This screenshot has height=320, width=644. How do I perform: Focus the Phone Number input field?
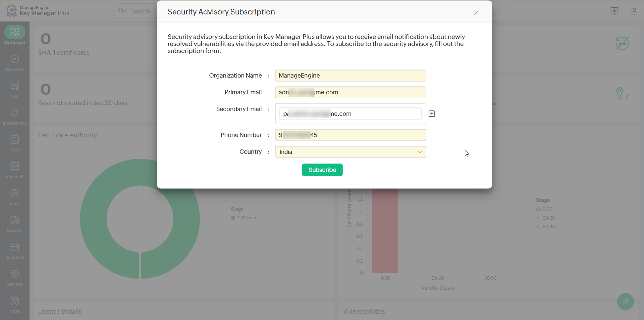click(x=351, y=135)
